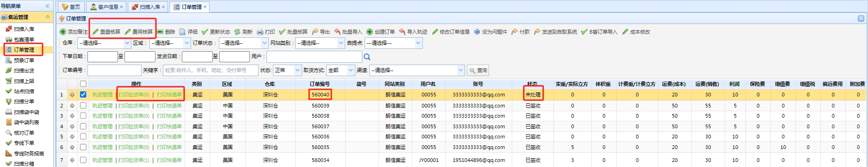
Task: Click the 付款 payment toolbar button
Action: (x=521, y=32)
